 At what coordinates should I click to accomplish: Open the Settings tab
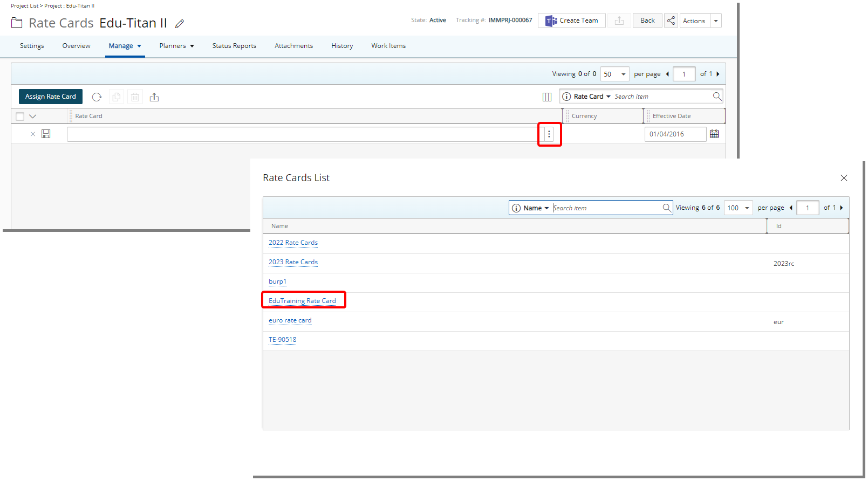click(32, 46)
